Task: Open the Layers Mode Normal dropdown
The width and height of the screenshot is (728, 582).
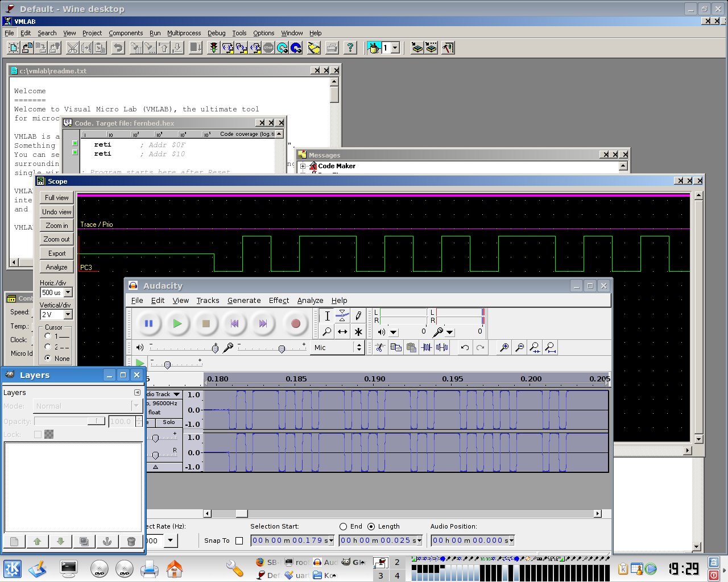Action: point(88,406)
